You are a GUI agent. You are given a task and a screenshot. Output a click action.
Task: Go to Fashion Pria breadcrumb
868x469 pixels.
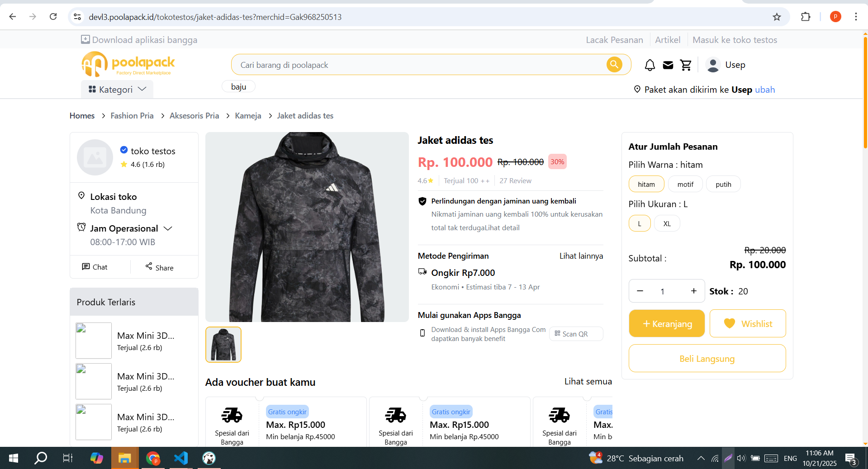click(x=132, y=116)
